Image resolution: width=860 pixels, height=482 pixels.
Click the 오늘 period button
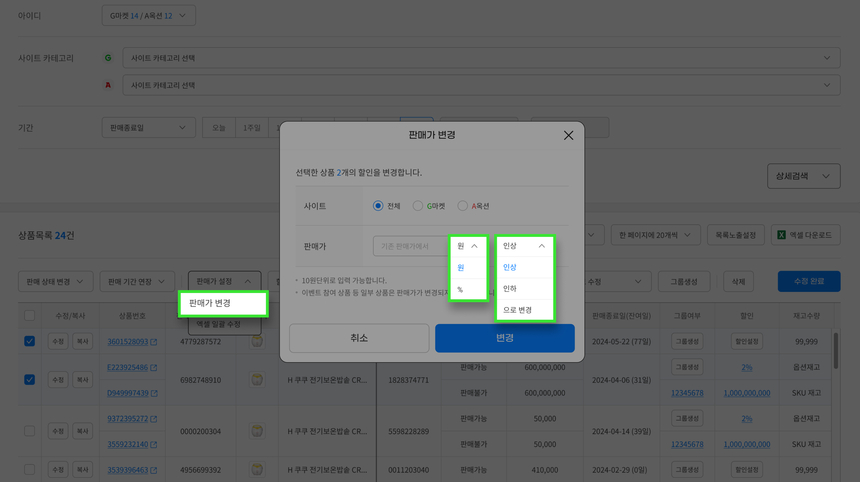[x=219, y=128]
